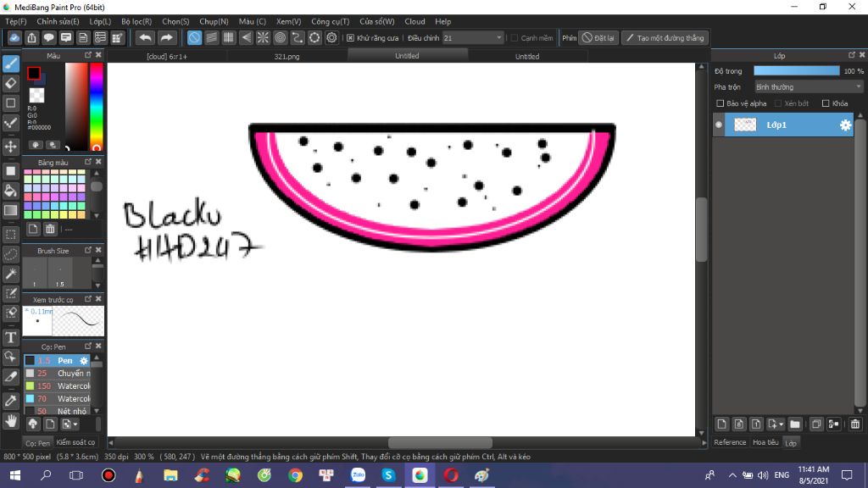Viewport: 868px width, 488px height.
Task: Select Watercolor 150 brush row
Action: (x=57, y=386)
